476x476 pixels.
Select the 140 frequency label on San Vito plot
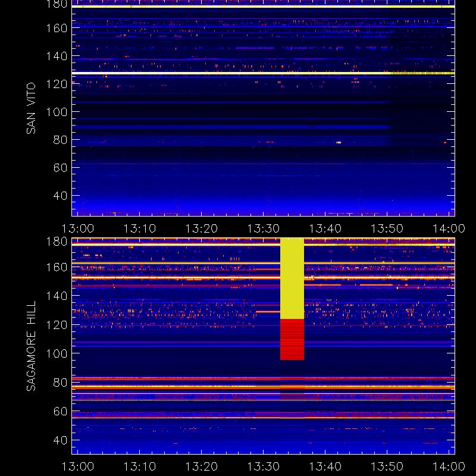[x=57, y=56]
